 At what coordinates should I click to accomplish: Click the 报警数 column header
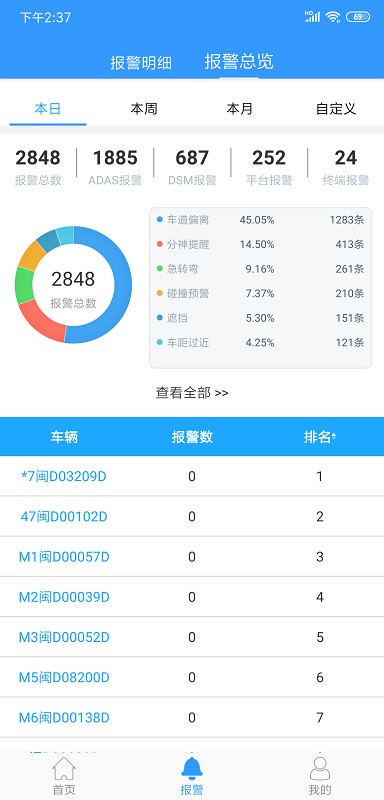192,437
